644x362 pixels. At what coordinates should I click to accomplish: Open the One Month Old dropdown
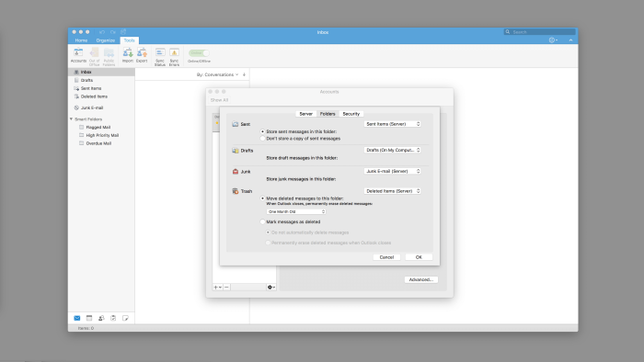point(296,211)
